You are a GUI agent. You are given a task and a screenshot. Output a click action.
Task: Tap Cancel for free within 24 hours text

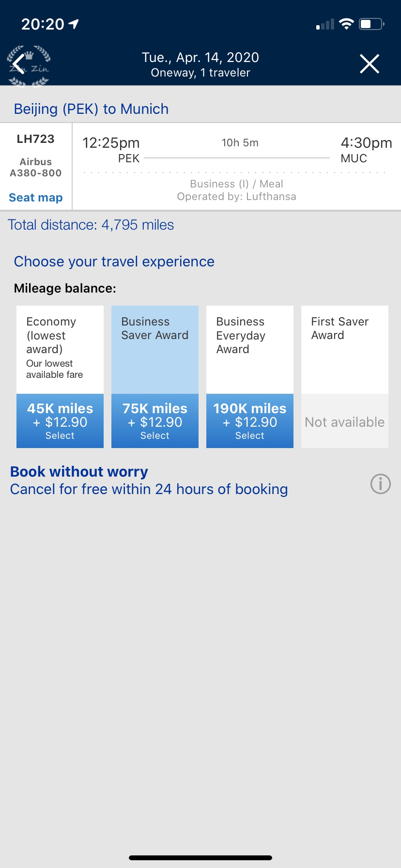tap(149, 489)
